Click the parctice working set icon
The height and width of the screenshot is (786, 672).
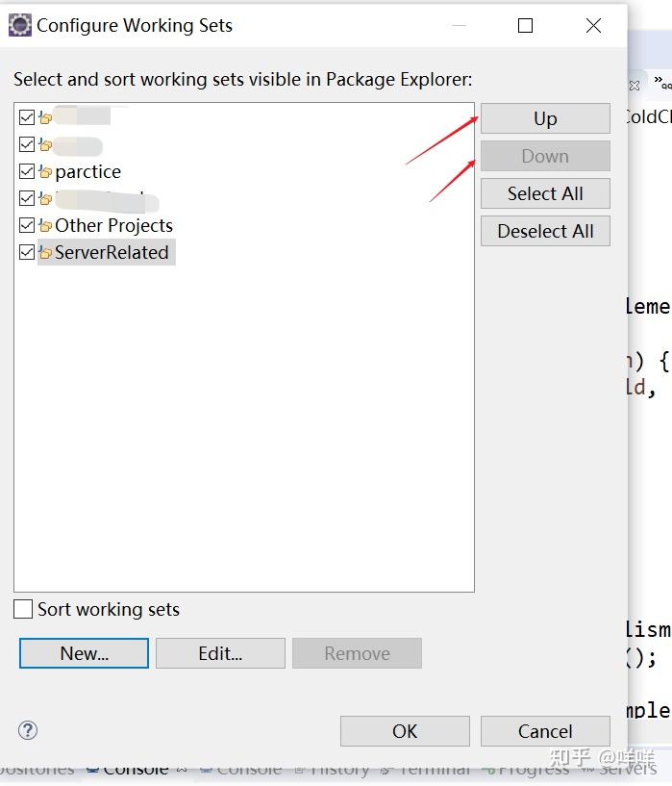[45, 172]
